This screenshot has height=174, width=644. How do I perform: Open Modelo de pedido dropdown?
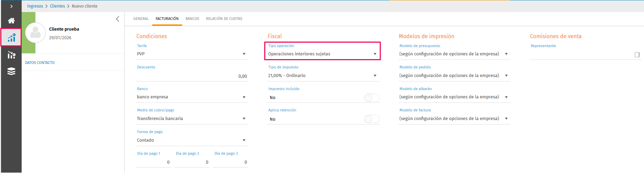click(x=454, y=76)
